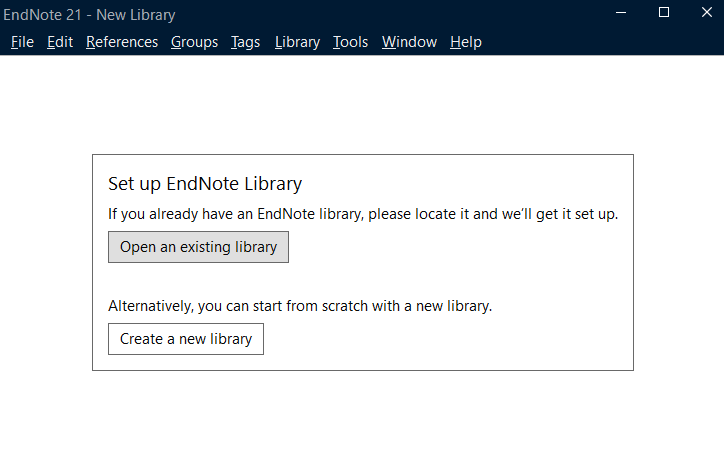724x465 pixels.
Task: Minimize the EndNote 21 window
Action: [x=620, y=12]
